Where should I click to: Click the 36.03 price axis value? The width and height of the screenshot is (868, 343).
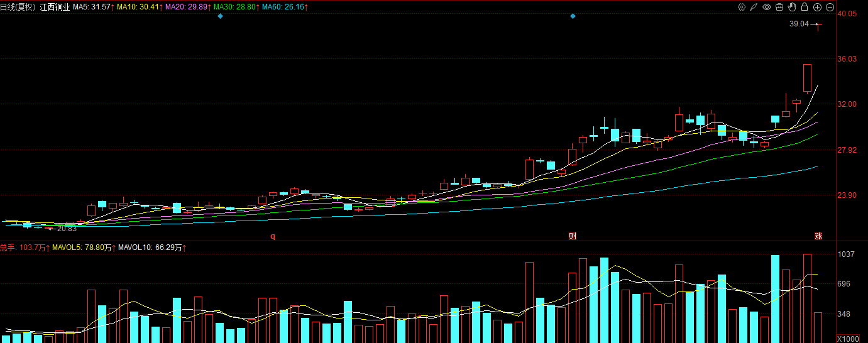[848, 59]
